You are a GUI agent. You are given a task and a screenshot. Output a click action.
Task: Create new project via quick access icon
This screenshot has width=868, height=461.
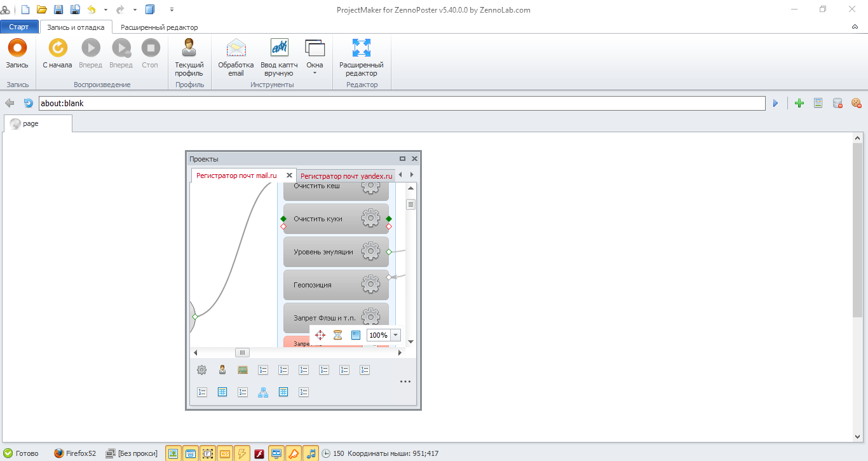pyautogui.click(x=25, y=10)
